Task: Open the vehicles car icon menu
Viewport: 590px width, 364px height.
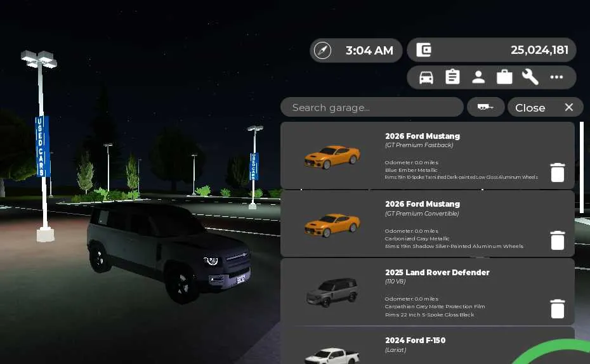Action: coord(426,77)
